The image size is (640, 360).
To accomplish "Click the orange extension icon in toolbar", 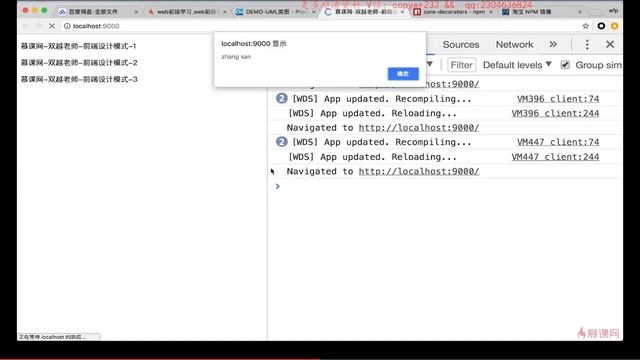I will 614,26.
